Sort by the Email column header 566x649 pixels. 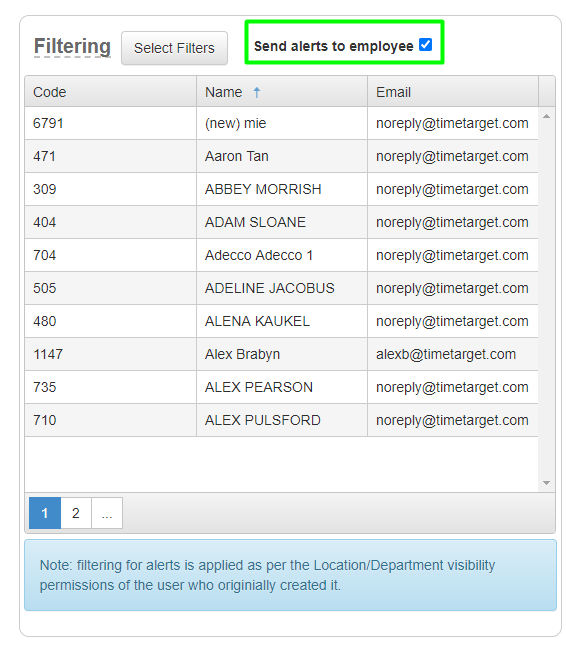point(453,91)
